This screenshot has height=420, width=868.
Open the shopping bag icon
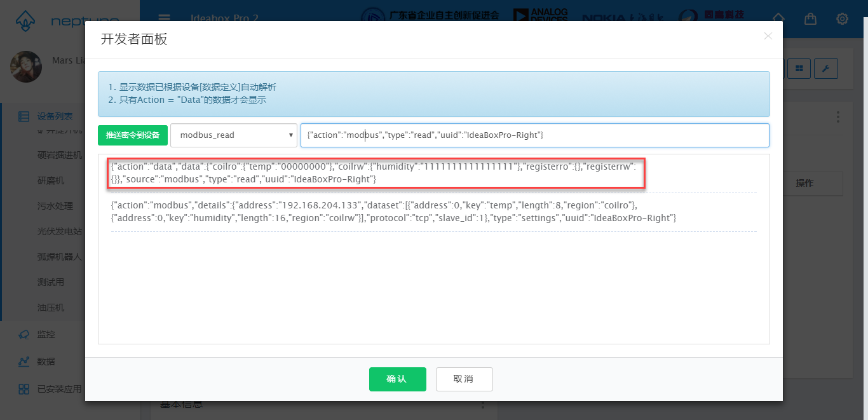[810, 18]
